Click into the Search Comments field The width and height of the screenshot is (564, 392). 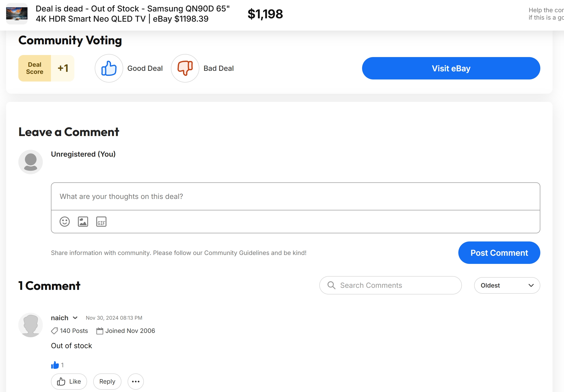coord(390,285)
